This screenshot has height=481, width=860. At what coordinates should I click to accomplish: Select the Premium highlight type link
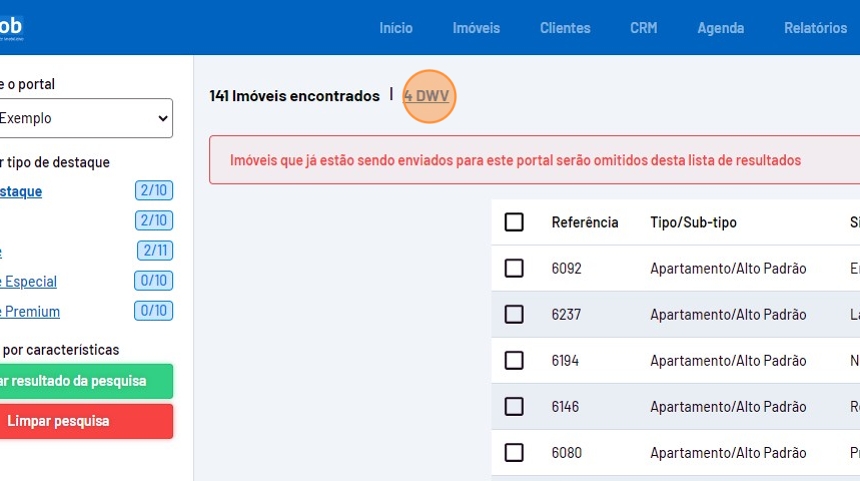pos(30,311)
